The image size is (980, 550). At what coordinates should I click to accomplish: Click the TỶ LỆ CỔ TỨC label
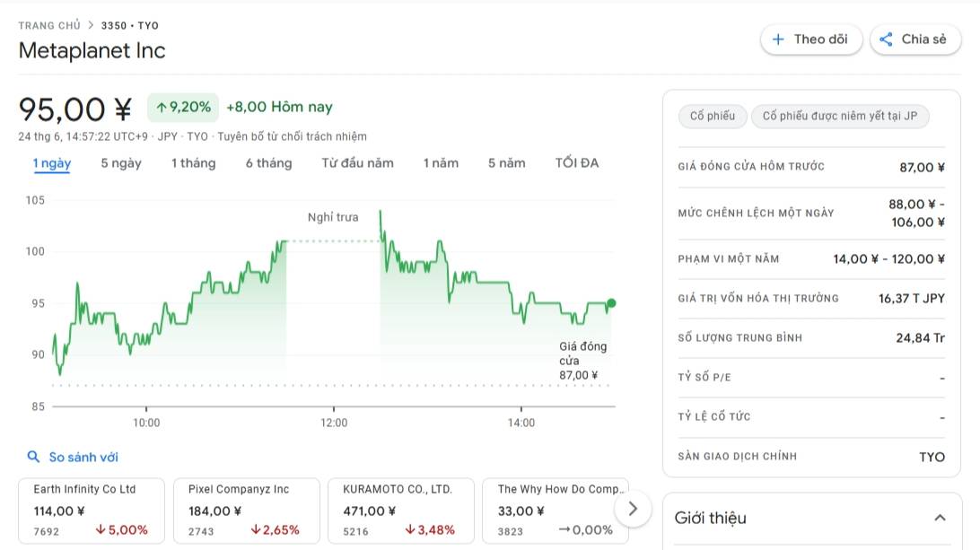[714, 417]
